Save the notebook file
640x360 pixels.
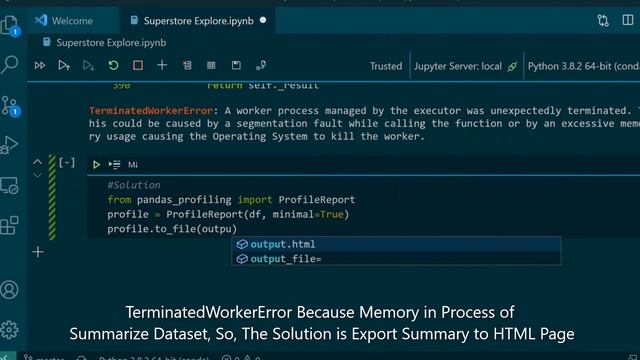click(236, 65)
